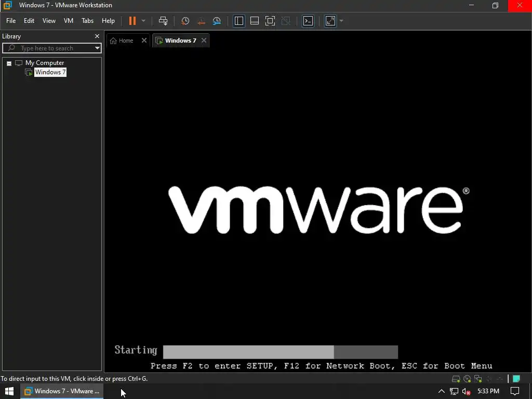Open the snapshot manager icon
Image resolution: width=532 pixels, height=399 pixels.
click(x=217, y=21)
